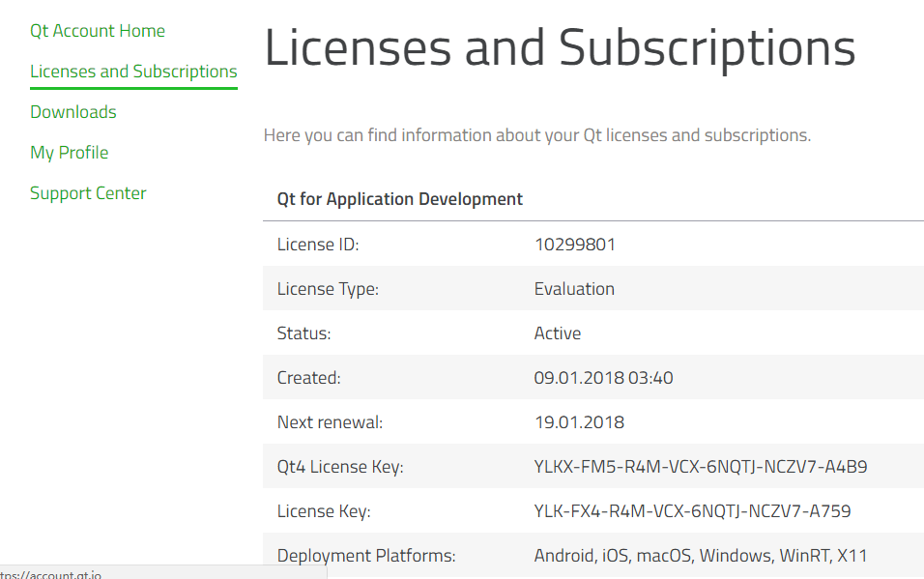Viewport: 924px width, 579px height.
Task: Click the Qt4 License Key: label
Action: [340, 467]
